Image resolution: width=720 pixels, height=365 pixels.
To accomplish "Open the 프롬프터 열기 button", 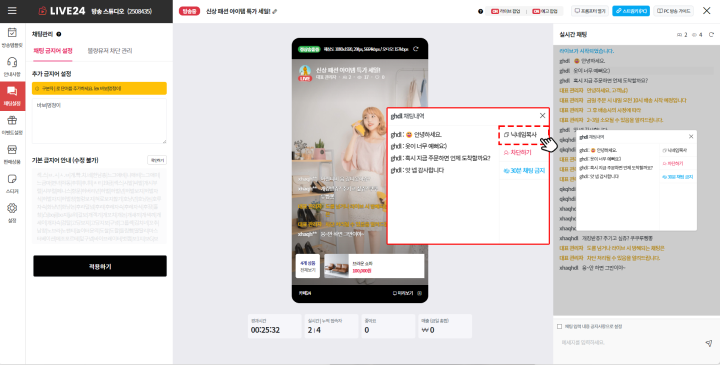I will pyautogui.click(x=590, y=11).
